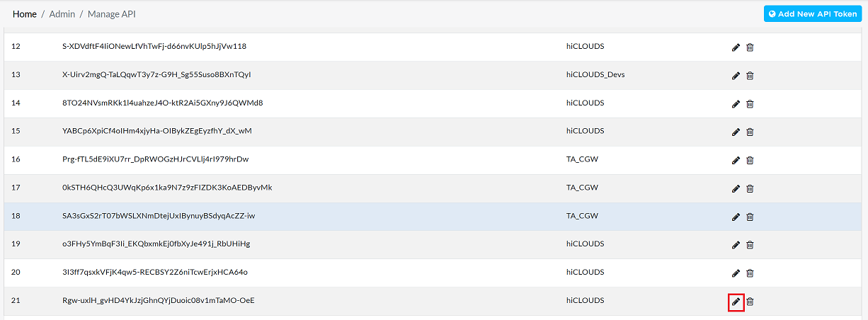
Task: Delete the highlighted token in row 18
Action: point(750,217)
